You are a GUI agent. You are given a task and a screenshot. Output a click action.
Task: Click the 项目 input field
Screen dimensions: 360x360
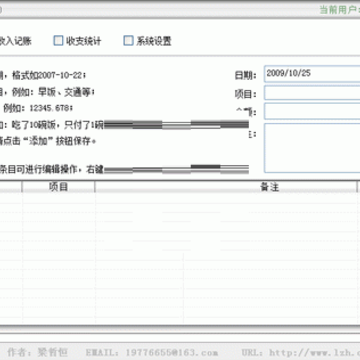(x=312, y=93)
